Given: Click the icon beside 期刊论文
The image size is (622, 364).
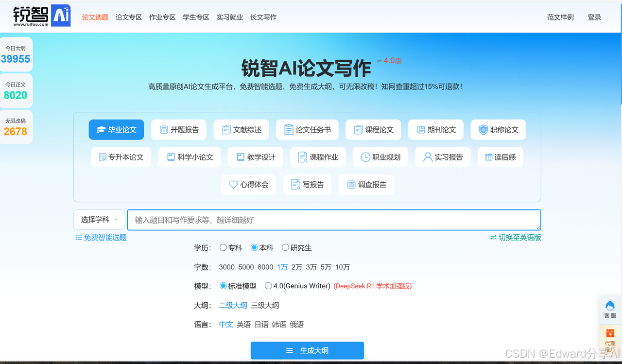Looking at the screenshot, I should 421,130.
